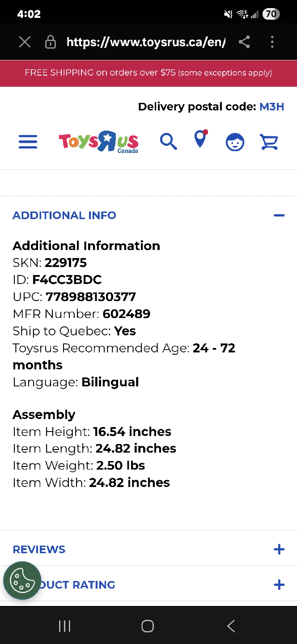Tap the Toys R Us Canada logo

point(99,142)
